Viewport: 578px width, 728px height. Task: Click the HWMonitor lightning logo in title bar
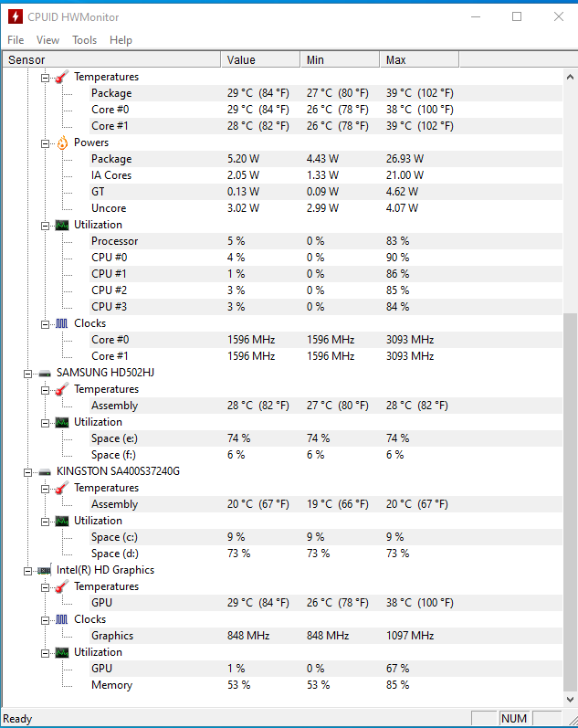16,16
